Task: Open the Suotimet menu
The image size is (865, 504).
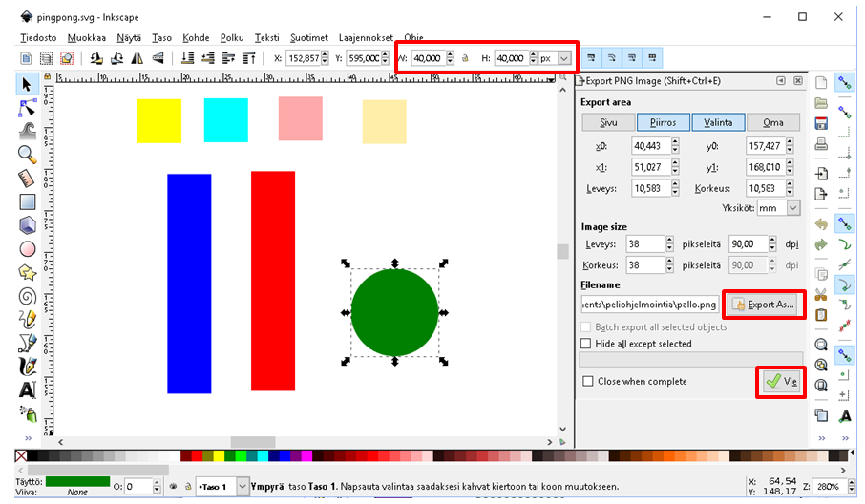Action: [310, 38]
